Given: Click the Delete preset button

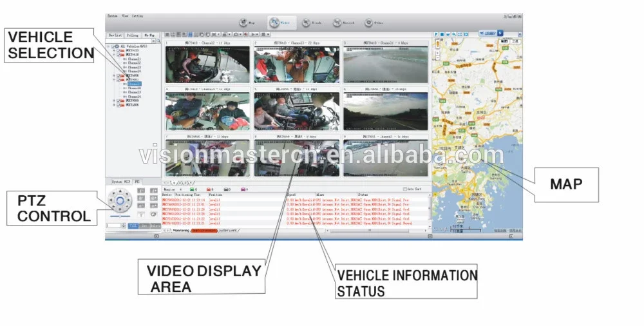Looking at the screenshot, I should [155, 225].
